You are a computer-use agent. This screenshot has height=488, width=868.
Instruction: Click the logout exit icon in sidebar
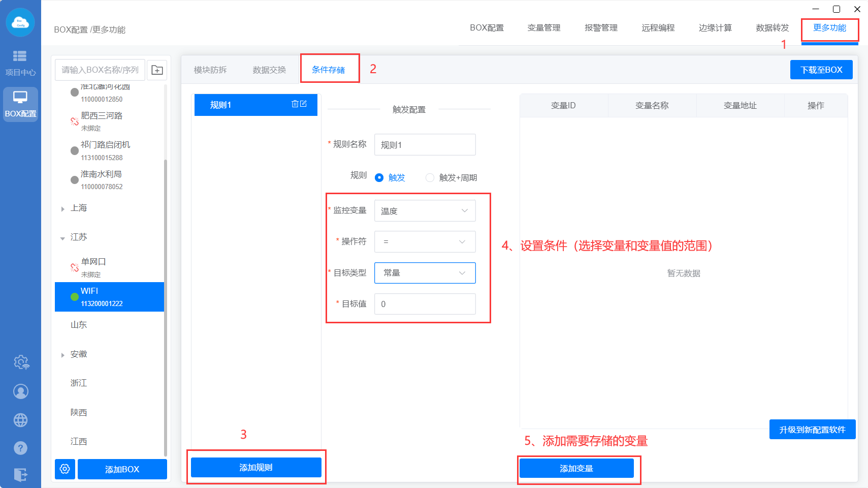21,475
